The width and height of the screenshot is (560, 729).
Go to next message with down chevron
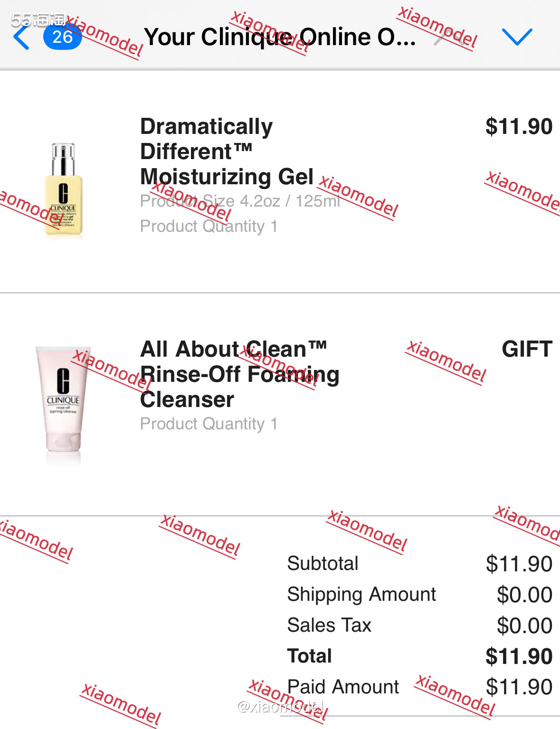coord(517,37)
